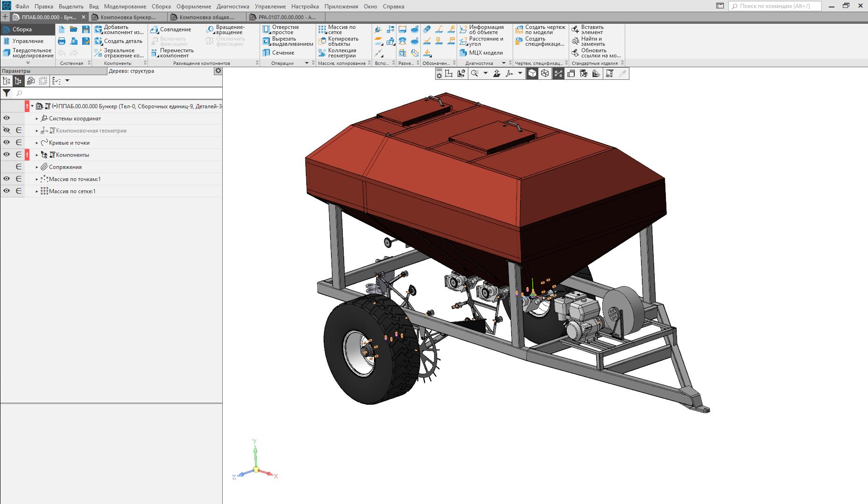Show hidden Компоновочная геометрия item
Screen dimensions: 868x504
tap(7, 131)
